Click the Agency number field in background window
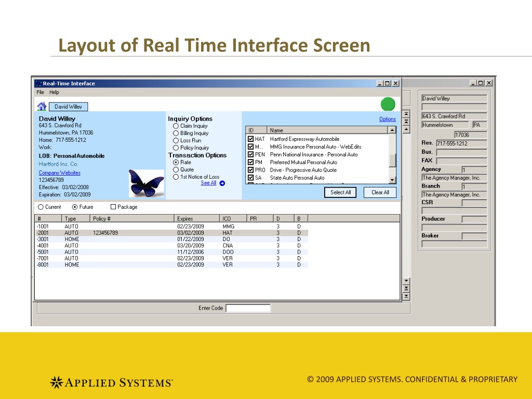The image size is (532, 399). click(474, 169)
